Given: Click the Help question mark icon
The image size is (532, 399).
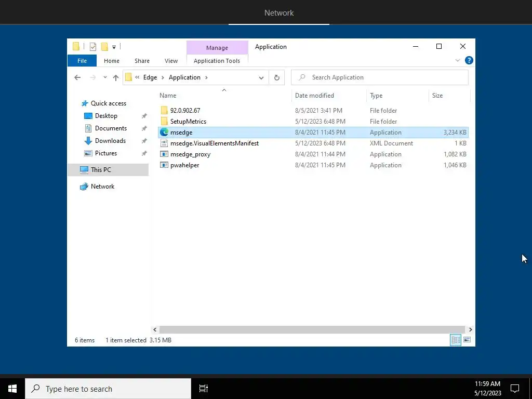Looking at the screenshot, I should (x=469, y=60).
